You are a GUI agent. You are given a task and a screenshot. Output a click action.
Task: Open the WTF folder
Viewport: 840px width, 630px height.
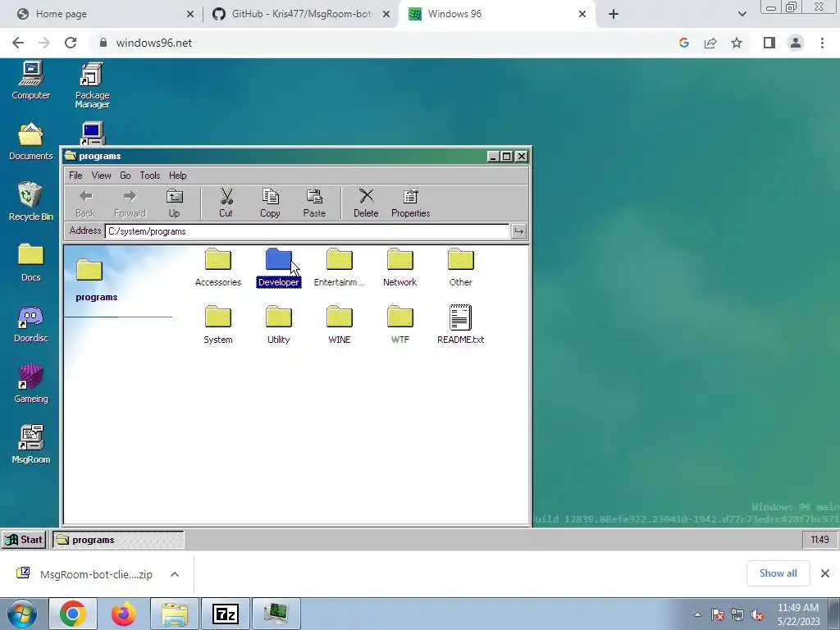tap(399, 325)
